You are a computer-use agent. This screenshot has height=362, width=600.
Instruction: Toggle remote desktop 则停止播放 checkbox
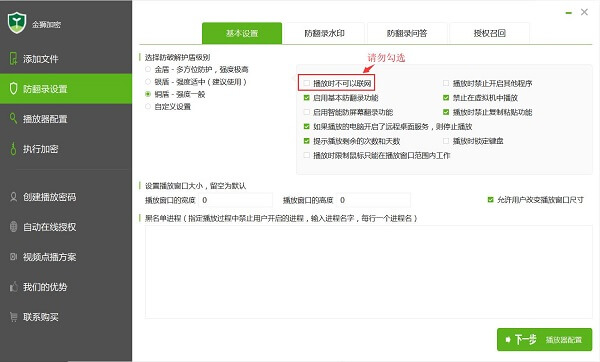307,126
